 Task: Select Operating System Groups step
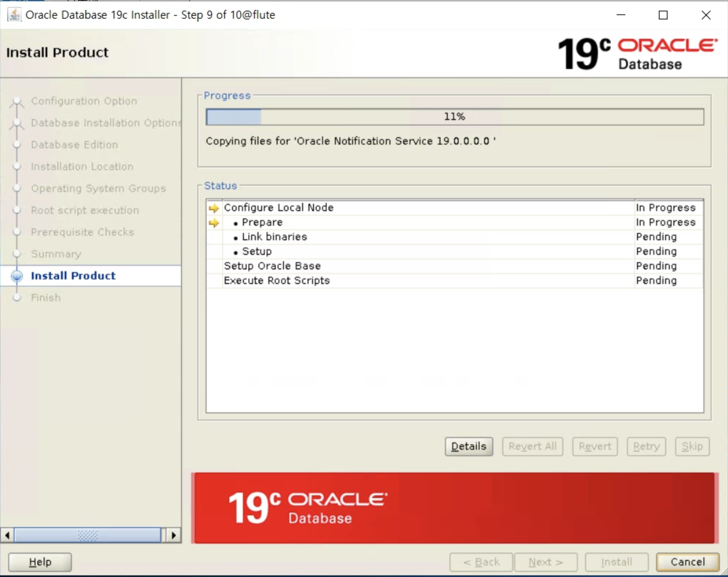[98, 188]
